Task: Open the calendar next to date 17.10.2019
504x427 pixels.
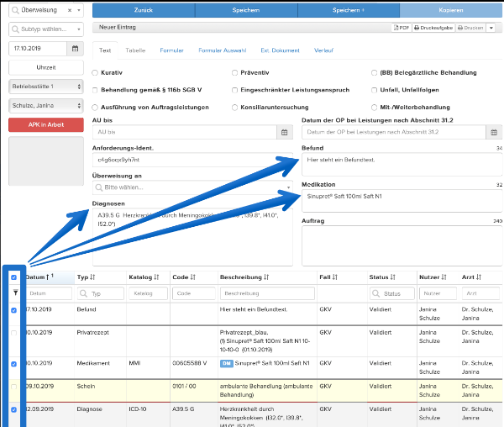Action: point(75,49)
